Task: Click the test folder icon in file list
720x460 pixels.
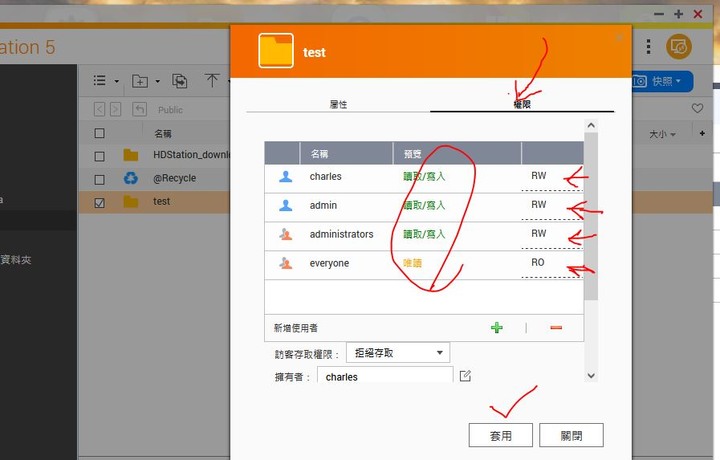Action: coord(131,202)
